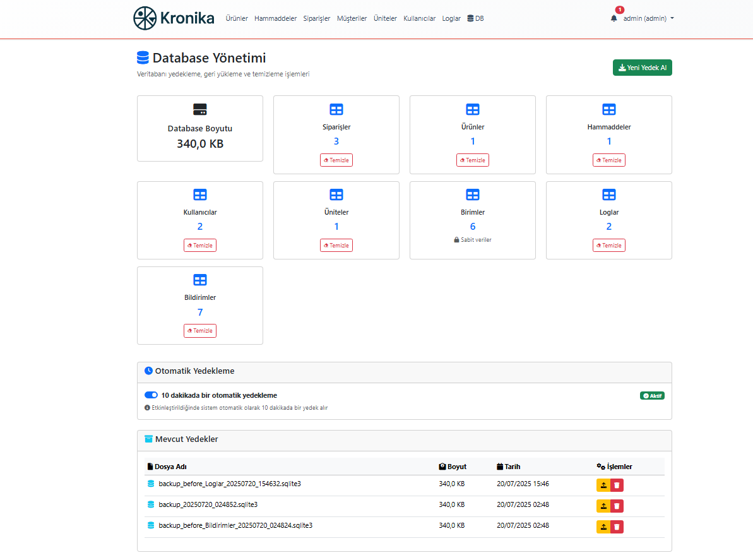The height and width of the screenshot is (560, 753).
Task: Delete backup_20250720_024852.sqlite3 with trash icon
Action: click(617, 506)
